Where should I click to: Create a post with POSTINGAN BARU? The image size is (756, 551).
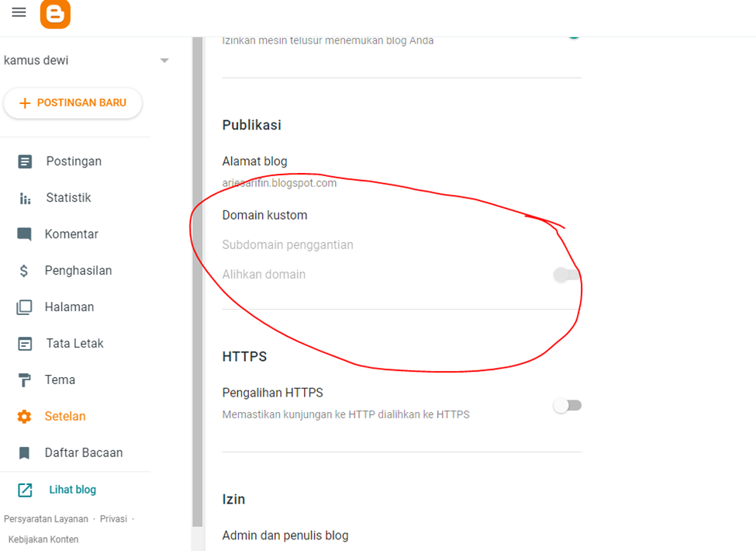tap(73, 102)
